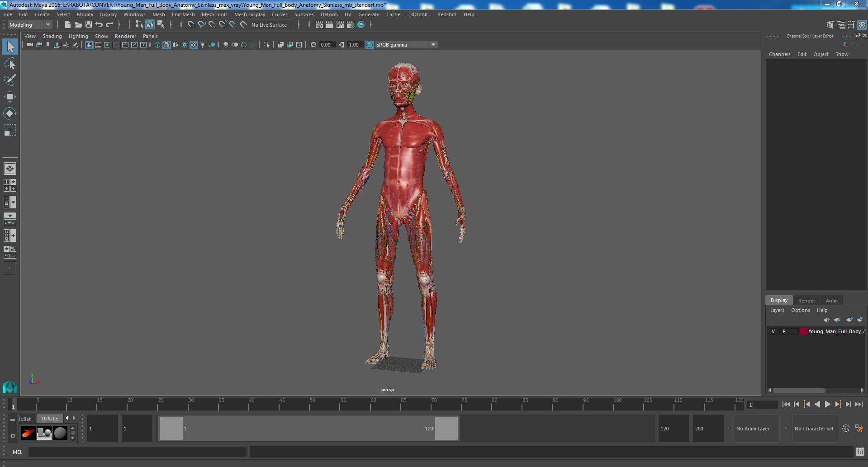Open Render Settings icon
868x467 pixels.
pyautogui.click(x=350, y=25)
